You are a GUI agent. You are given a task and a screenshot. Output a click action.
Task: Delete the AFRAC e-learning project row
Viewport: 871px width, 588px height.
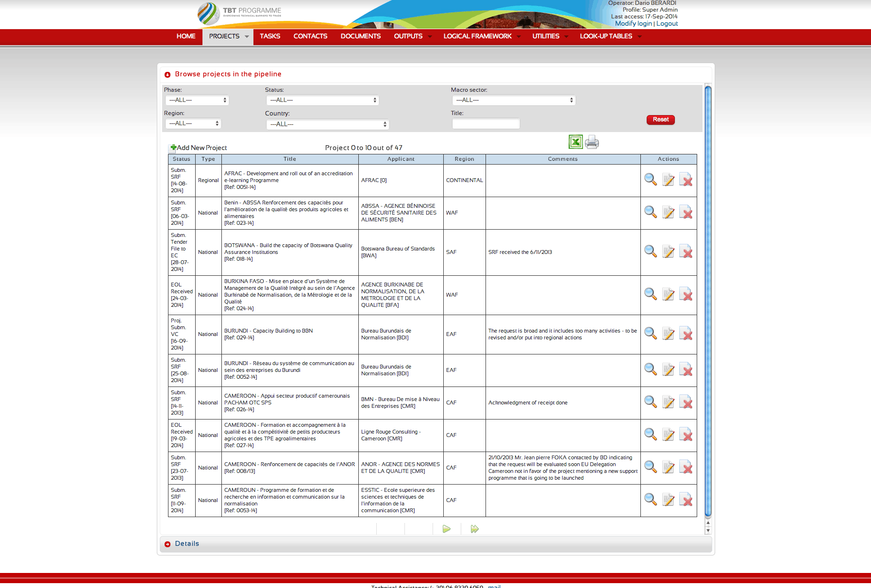coord(686,180)
